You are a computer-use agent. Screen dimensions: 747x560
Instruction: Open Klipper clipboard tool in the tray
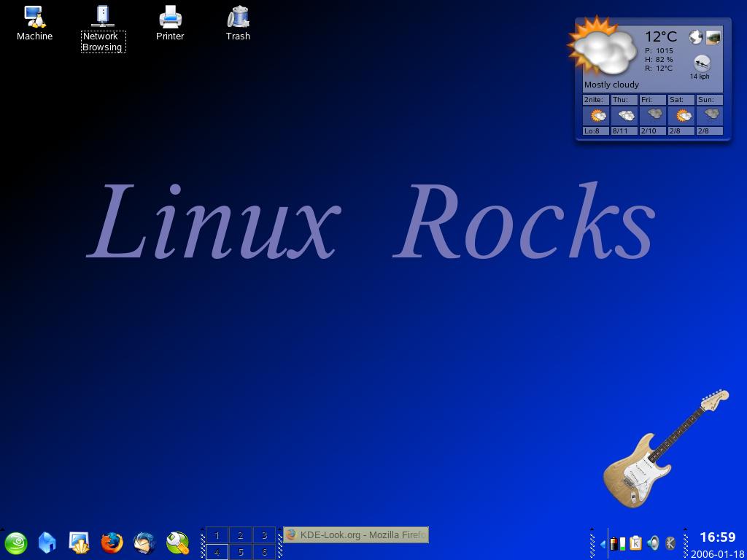pos(635,544)
